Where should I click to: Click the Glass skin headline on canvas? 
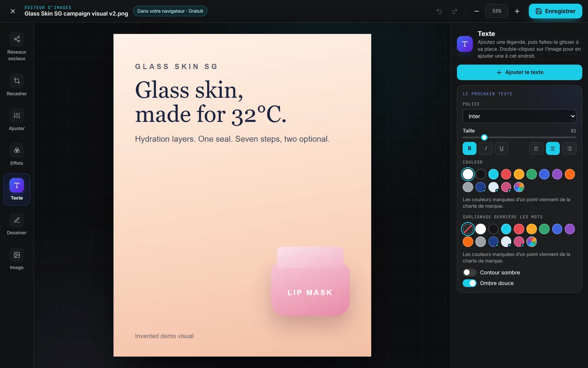tap(211, 102)
